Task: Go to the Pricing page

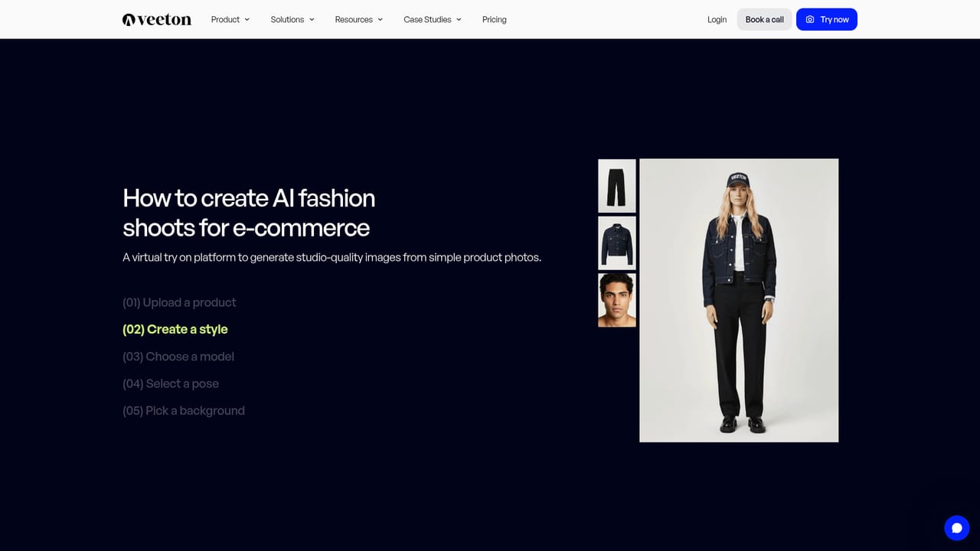Action: [x=495, y=20]
